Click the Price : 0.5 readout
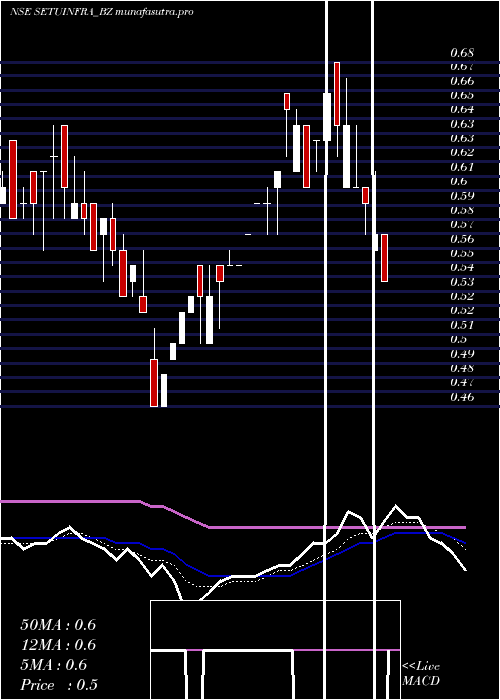This screenshot has width=500, height=700. (x=59, y=685)
